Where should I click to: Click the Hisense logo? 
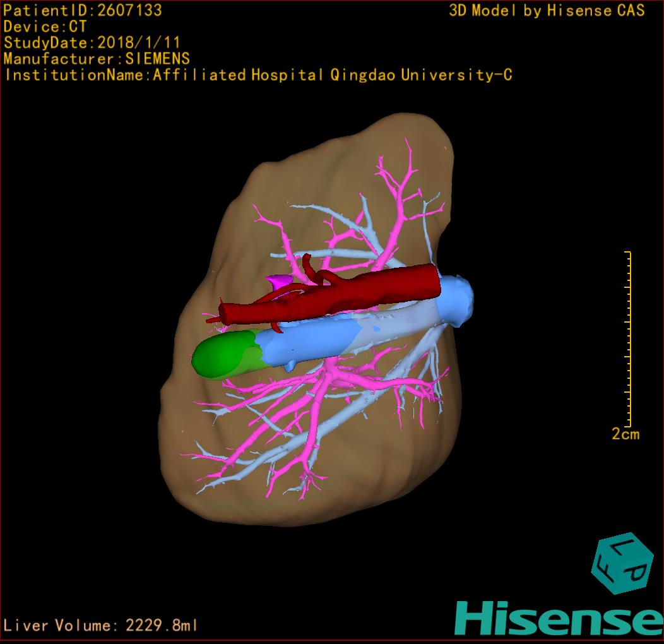click(559, 618)
